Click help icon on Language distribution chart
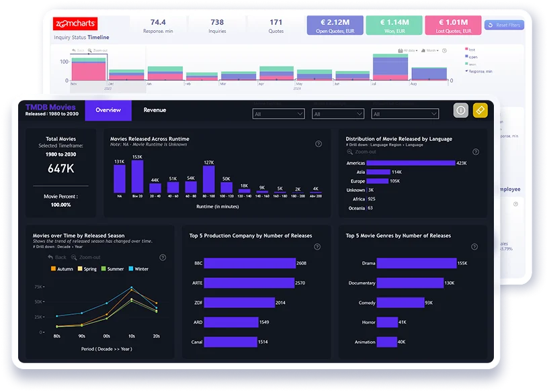 pyautogui.click(x=477, y=144)
